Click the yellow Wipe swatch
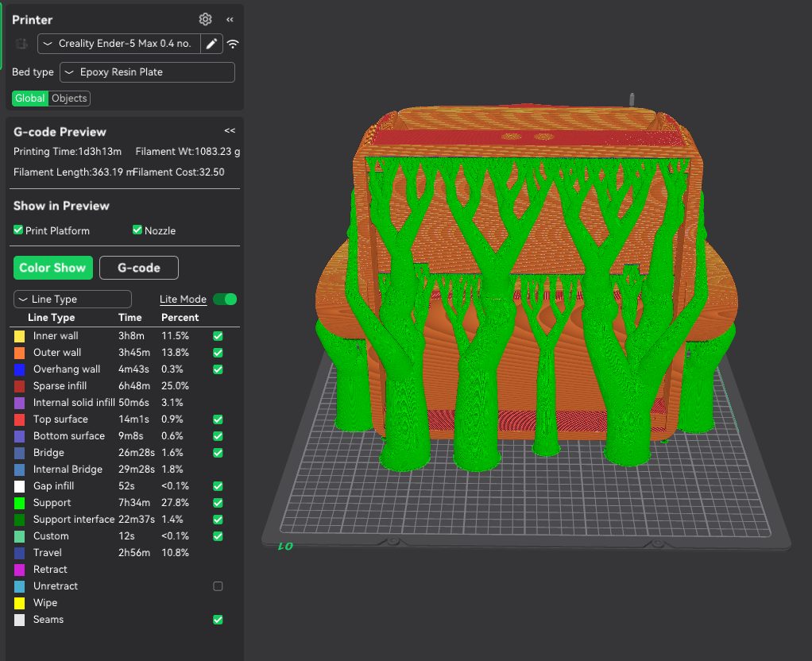 19,603
